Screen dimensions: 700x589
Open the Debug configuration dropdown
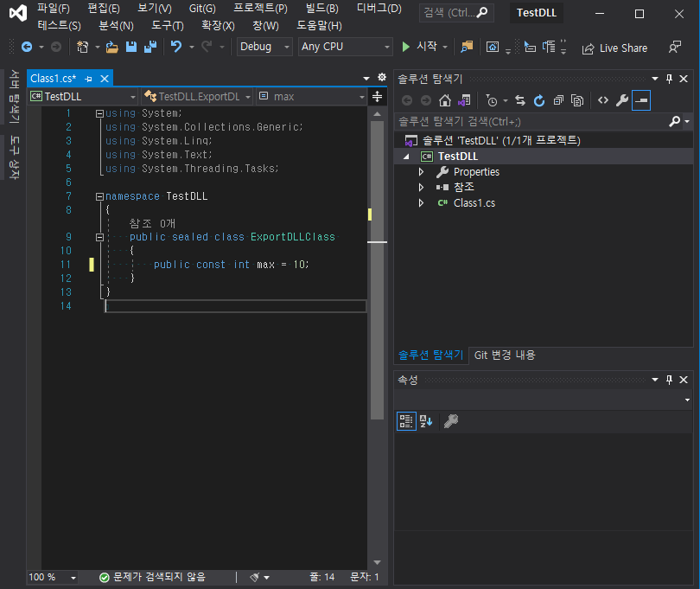264,47
